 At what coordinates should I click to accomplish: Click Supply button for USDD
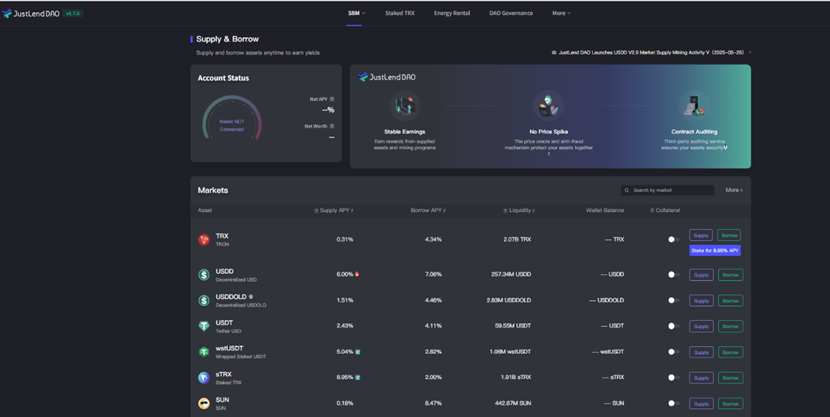(701, 275)
